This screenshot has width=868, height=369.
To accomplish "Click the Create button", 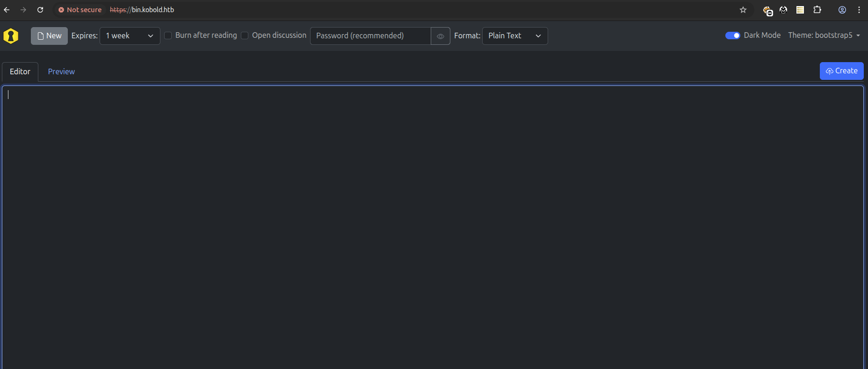I will coord(841,71).
